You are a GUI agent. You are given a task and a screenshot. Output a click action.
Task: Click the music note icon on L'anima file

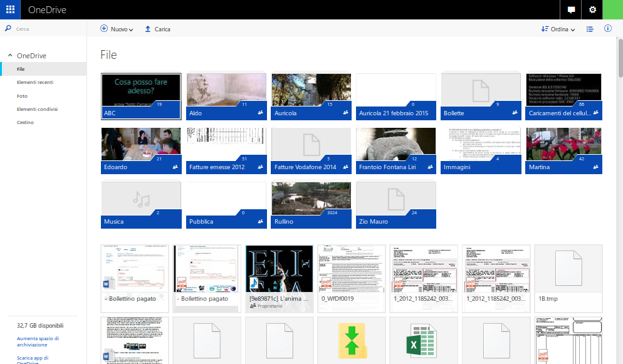(x=254, y=283)
